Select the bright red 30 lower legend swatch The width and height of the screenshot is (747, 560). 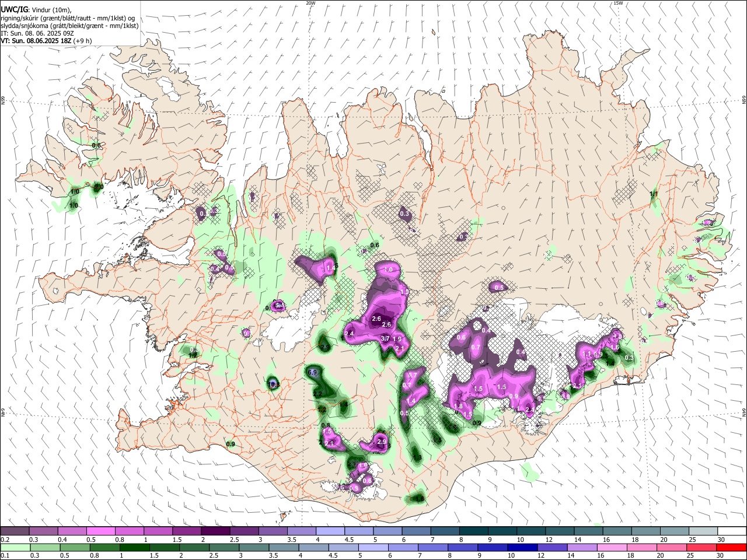730,547
